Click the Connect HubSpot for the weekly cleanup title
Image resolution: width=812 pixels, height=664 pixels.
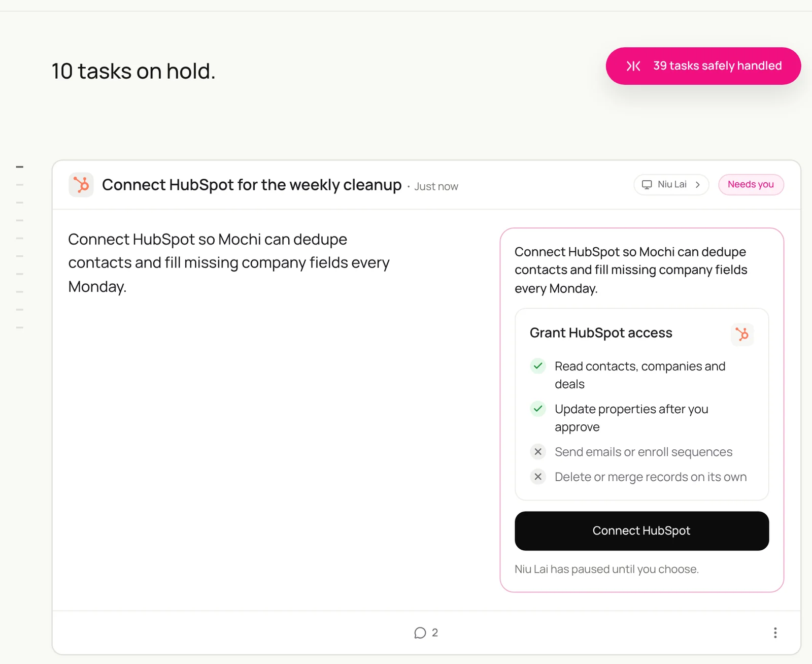[252, 185]
